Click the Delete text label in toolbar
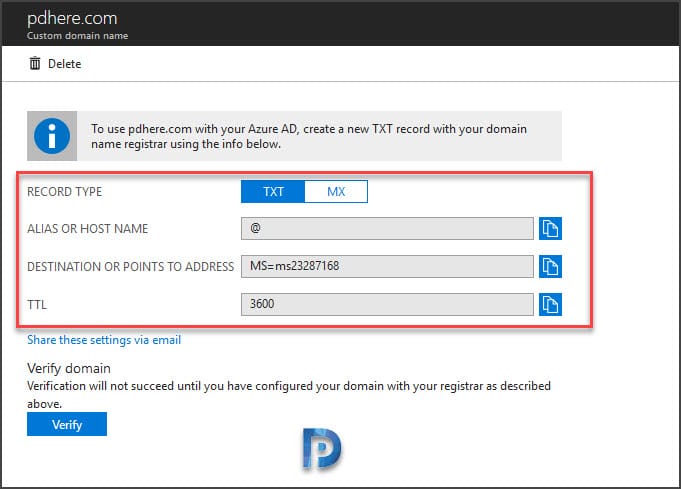681x489 pixels. (64, 64)
